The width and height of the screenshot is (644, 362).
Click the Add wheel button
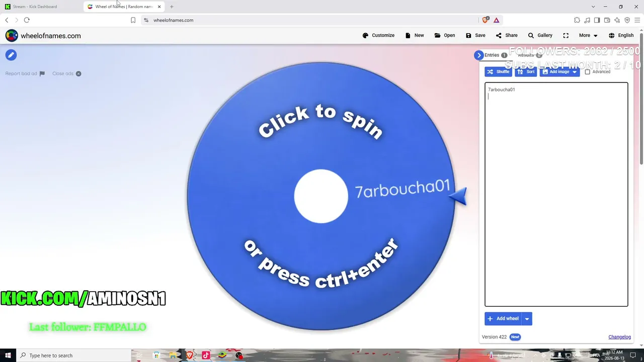tap(503, 319)
